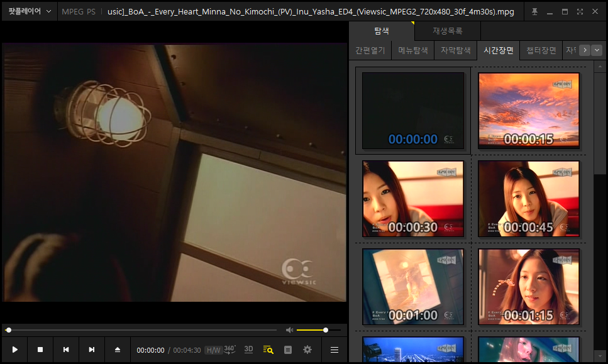The height and width of the screenshot is (364, 608).
Task: Toggle H/W hardware acceleration
Action: pos(213,350)
